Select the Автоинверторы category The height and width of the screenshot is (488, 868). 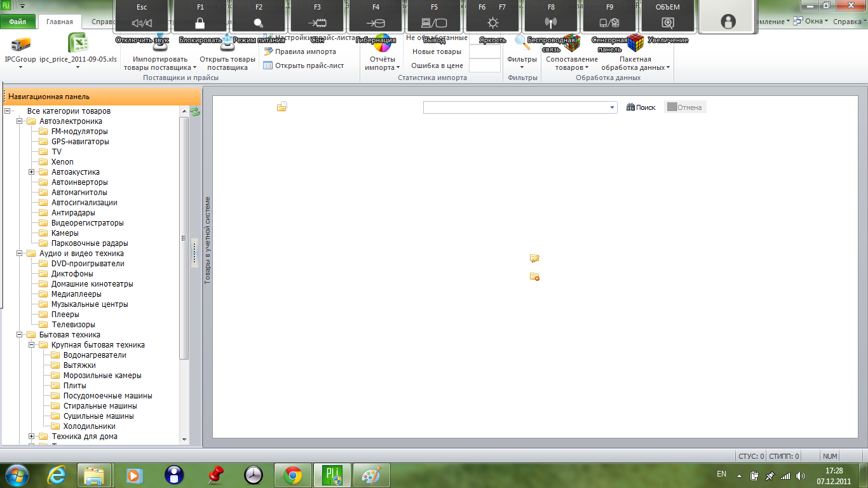79,182
